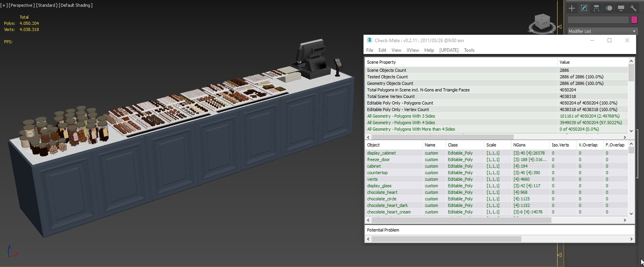The height and width of the screenshot is (267, 644).
Task: Select the chocolate_heart_dark object row
Action: [x=496, y=205]
